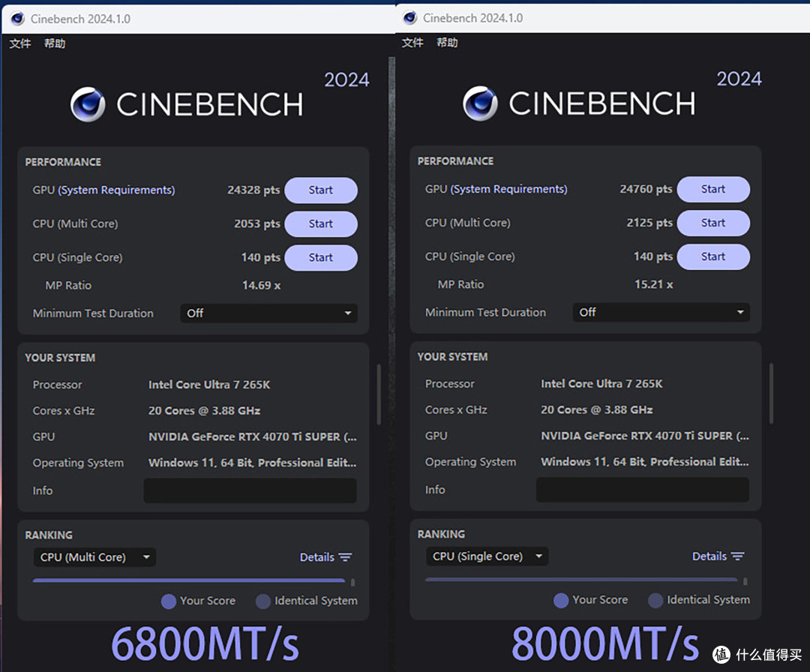
Task: Click the Your Score legend dot in left window
Action: pos(169,601)
